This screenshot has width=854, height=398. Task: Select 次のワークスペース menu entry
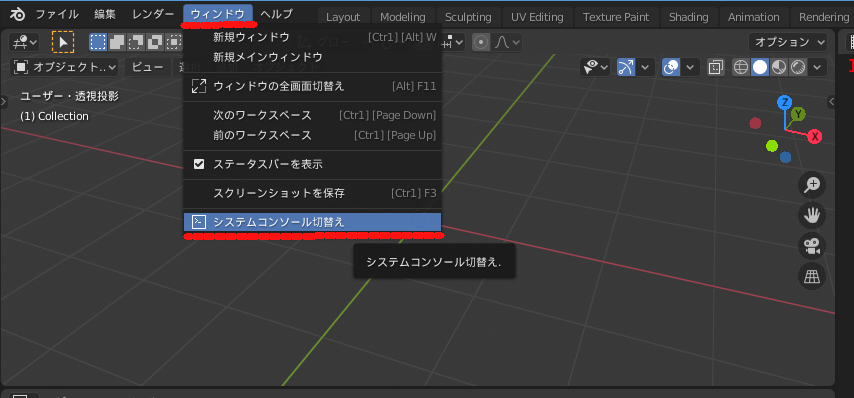click(313, 115)
